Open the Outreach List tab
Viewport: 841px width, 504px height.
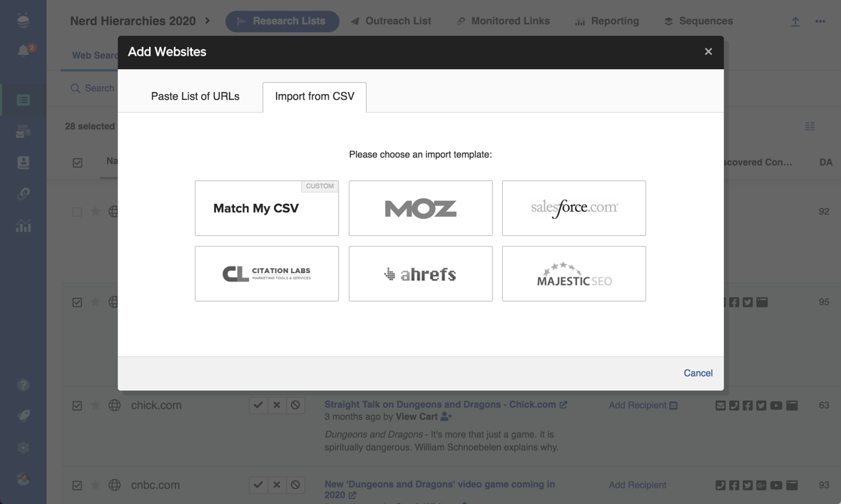click(390, 21)
